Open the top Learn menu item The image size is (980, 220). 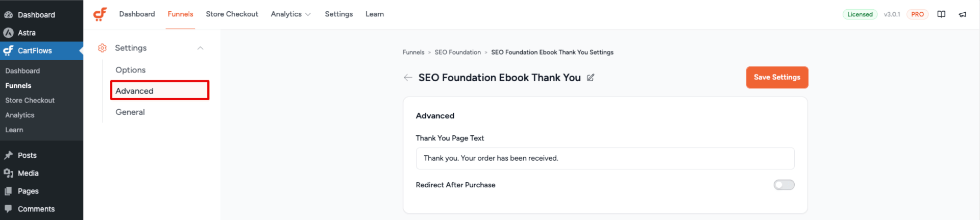(375, 14)
